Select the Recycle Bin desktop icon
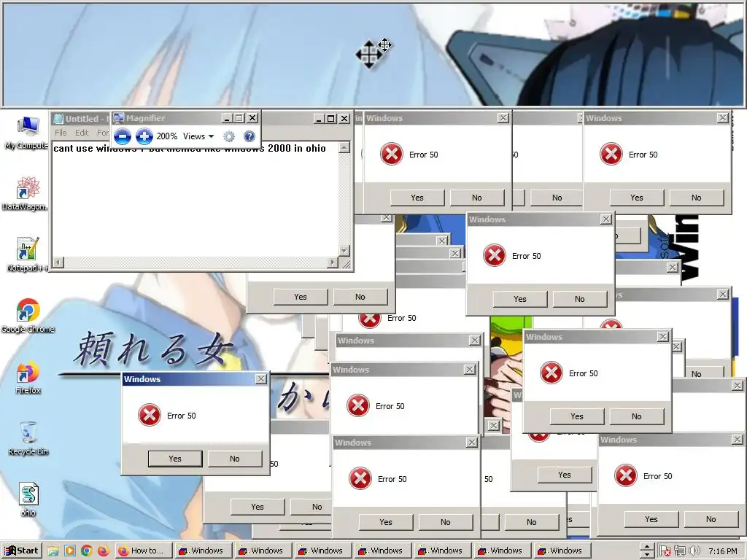 28,438
